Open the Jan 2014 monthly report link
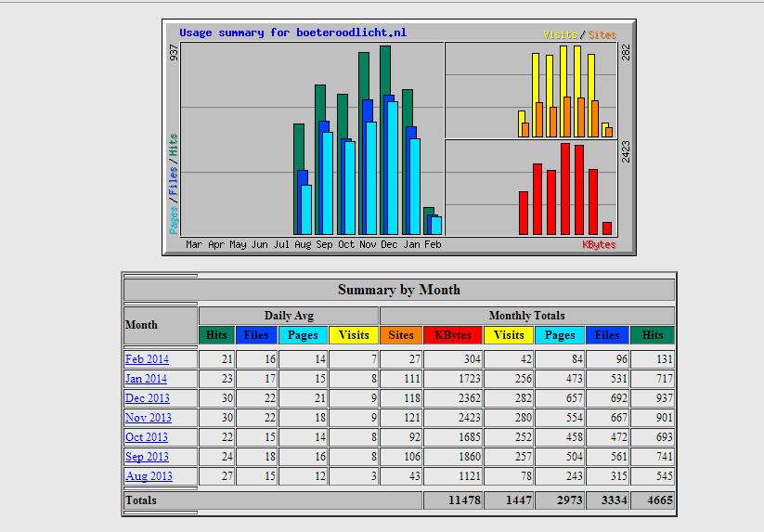 [x=146, y=379]
